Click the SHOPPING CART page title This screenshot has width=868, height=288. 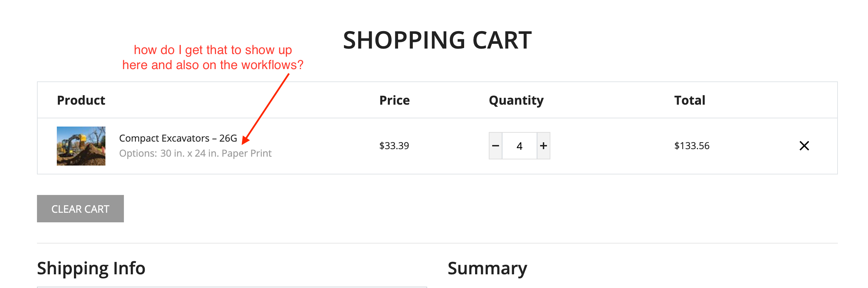coord(437,40)
